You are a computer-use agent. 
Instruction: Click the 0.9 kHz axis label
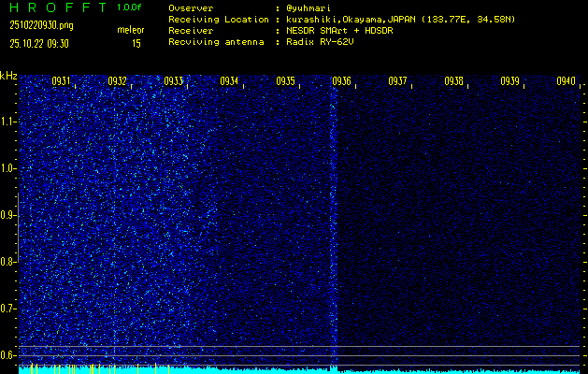point(7,215)
